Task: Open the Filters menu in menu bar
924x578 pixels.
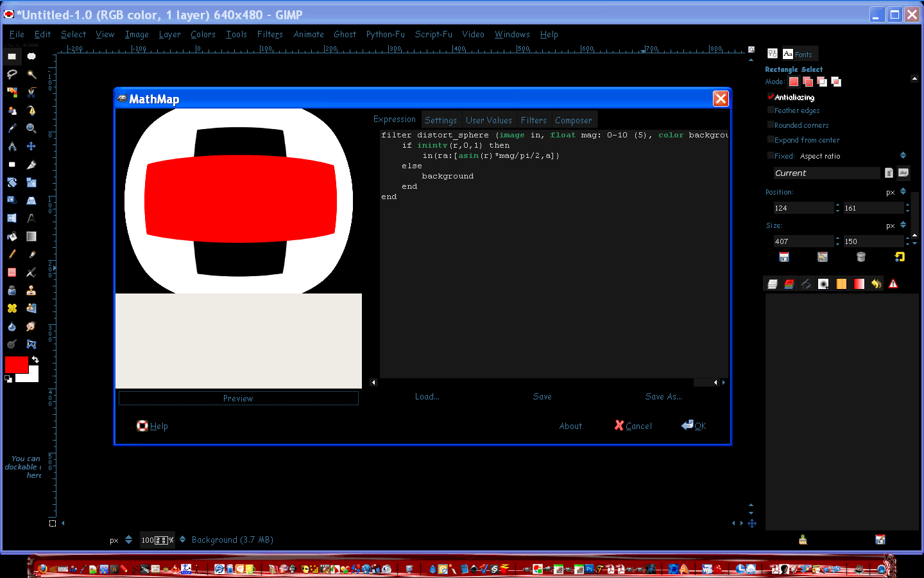Action: tap(270, 35)
